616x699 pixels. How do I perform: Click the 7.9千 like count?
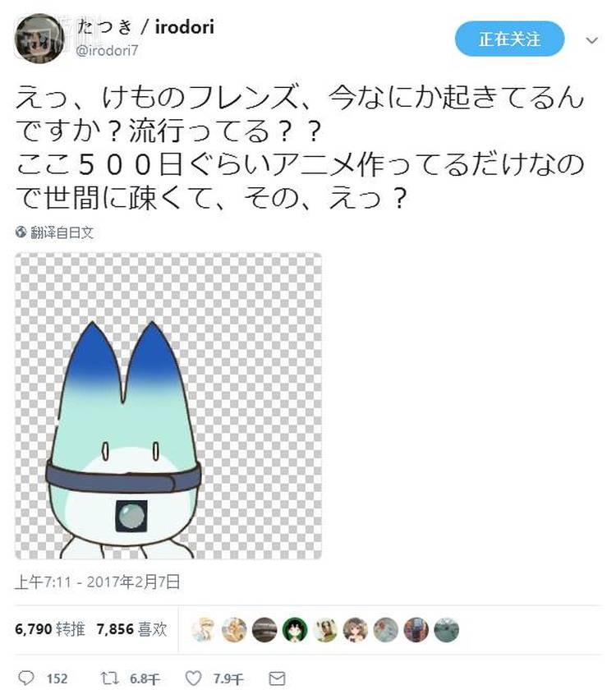[228, 678]
